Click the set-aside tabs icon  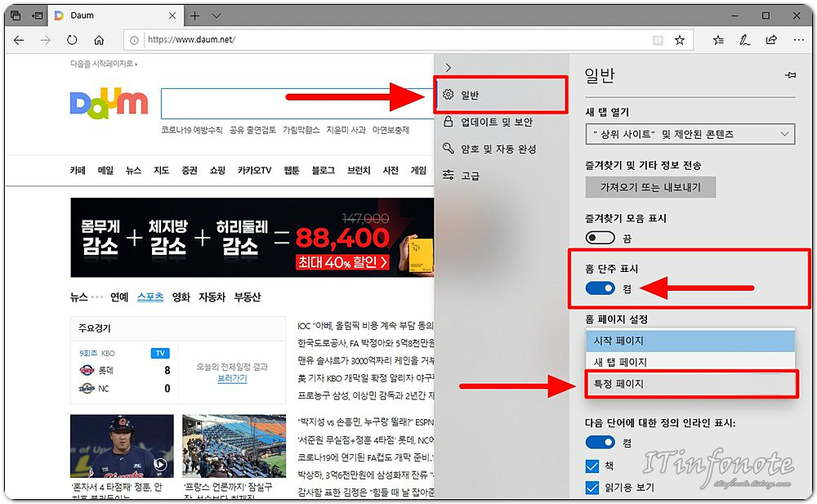tap(16, 16)
